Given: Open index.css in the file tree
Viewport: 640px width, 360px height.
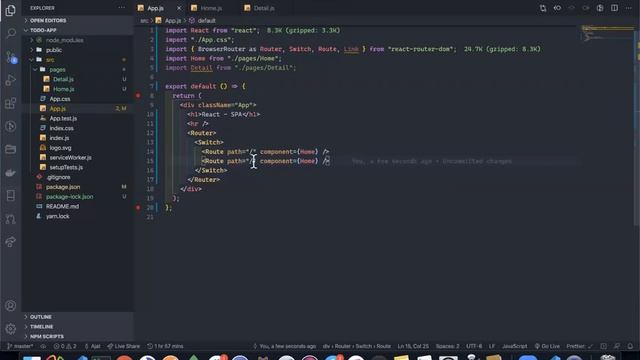Looking at the screenshot, I should pos(78,128).
